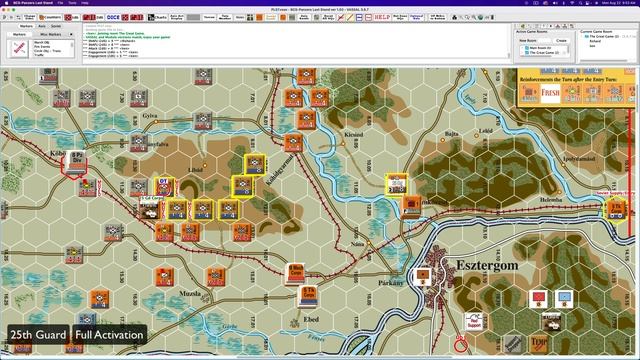Click the Red Support marker on map
Viewport: 640px width, 360px height.
point(473,321)
